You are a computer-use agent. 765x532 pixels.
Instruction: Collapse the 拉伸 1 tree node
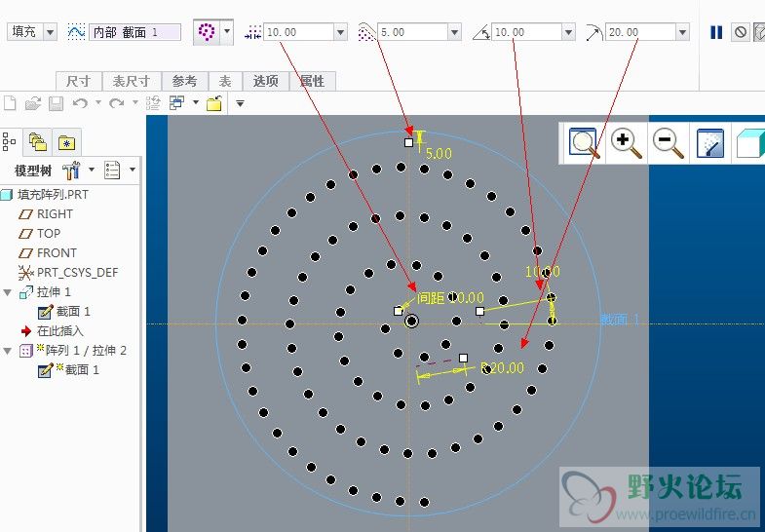point(8,292)
